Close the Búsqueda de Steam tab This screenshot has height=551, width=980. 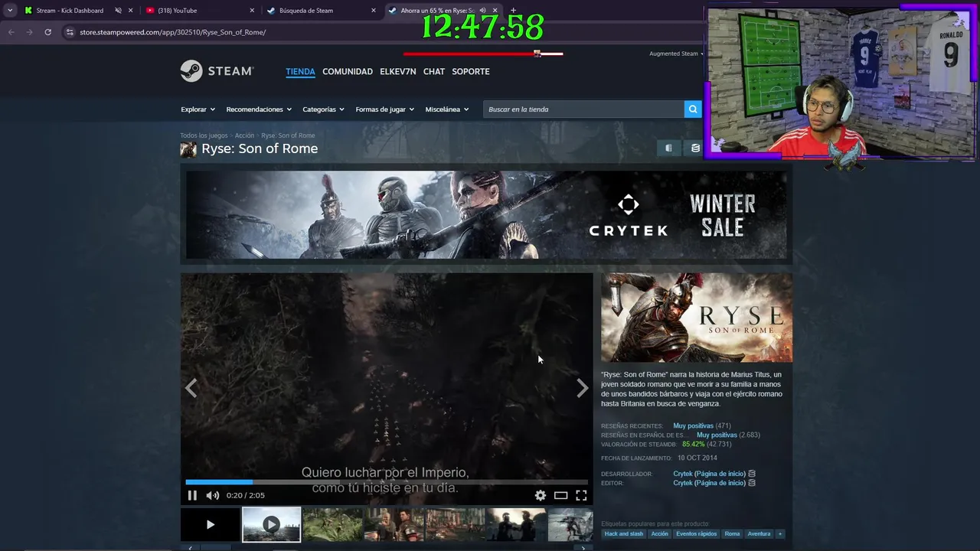(x=374, y=11)
